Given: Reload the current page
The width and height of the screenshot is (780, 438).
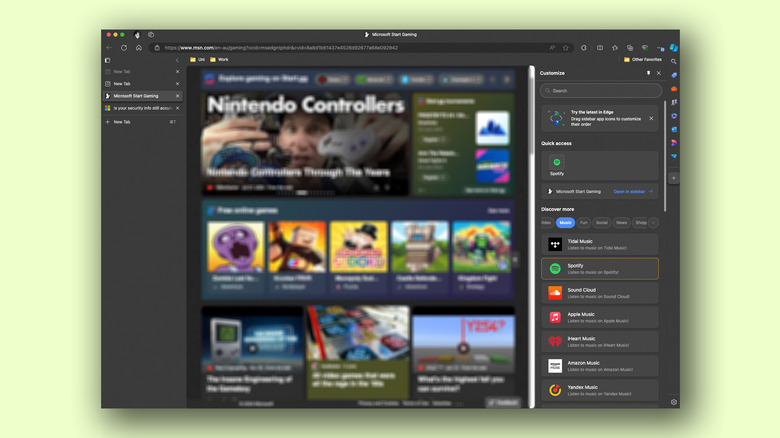Looking at the screenshot, I should [124, 48].
